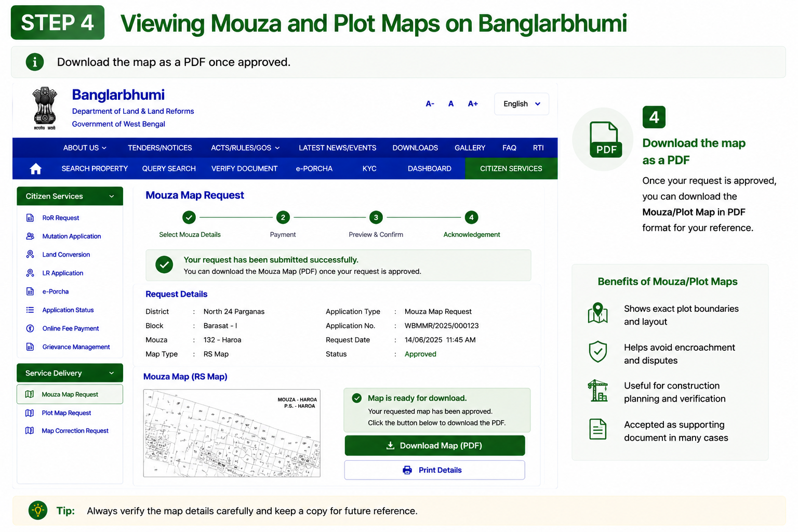The image size is (798, 532).
Task: Open the Grievance Management link
Action: click(76, 347)
